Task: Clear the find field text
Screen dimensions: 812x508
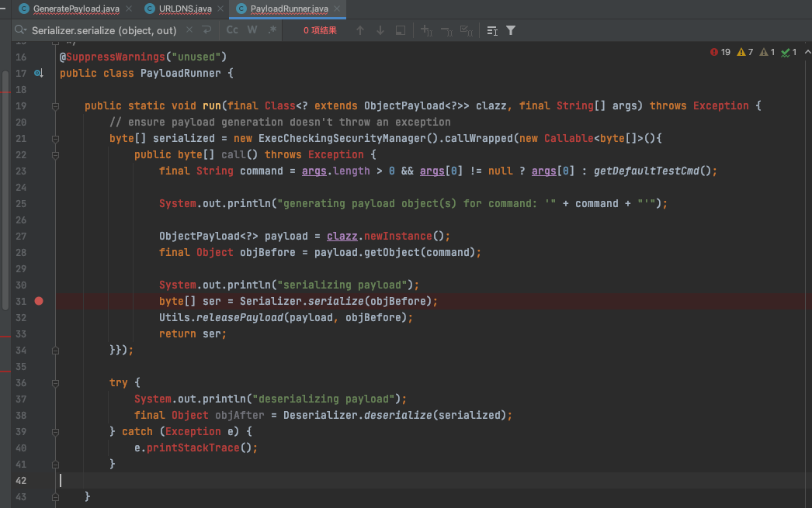Action: [x=189, y=30]
